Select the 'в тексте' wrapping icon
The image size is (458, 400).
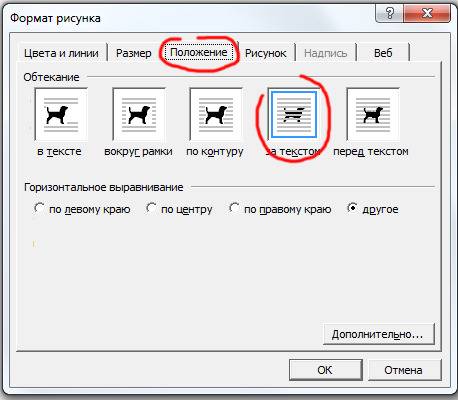click(61, 114)
